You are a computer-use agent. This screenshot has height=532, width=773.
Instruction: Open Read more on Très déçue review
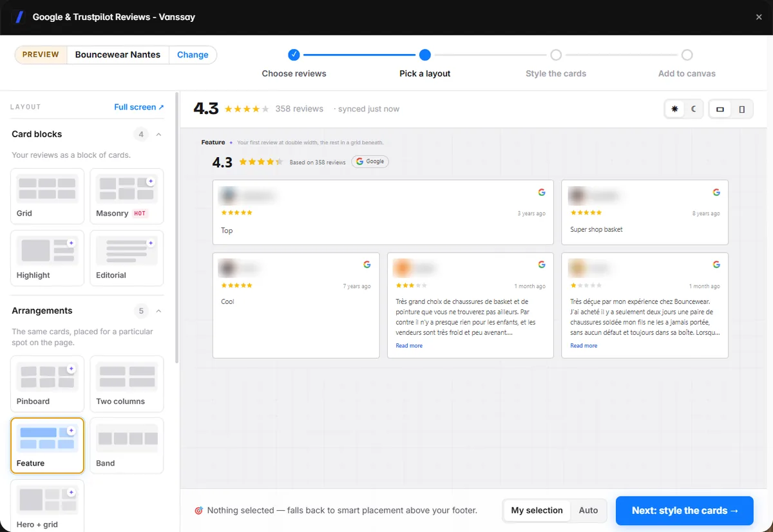pyautogui.click(x=584, y=346)
